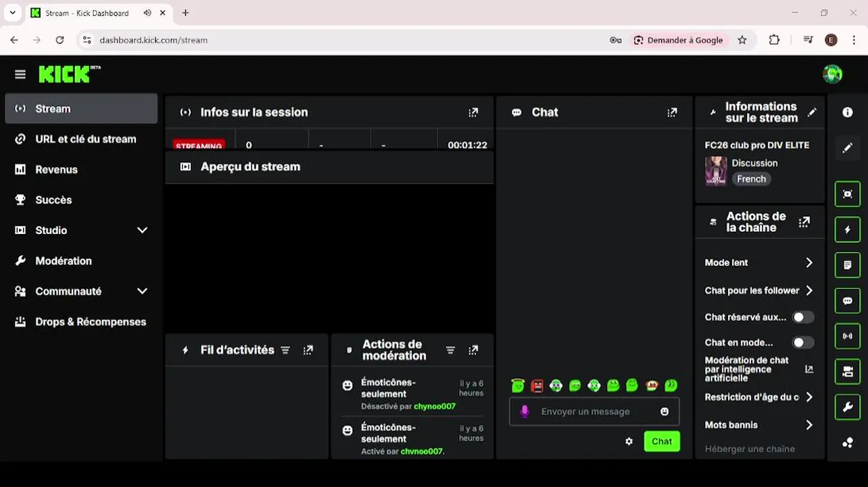Toggle the stream preview widget icon in right sidebar
This screenshot has height=487, width=868.
(x=848, y=194)
